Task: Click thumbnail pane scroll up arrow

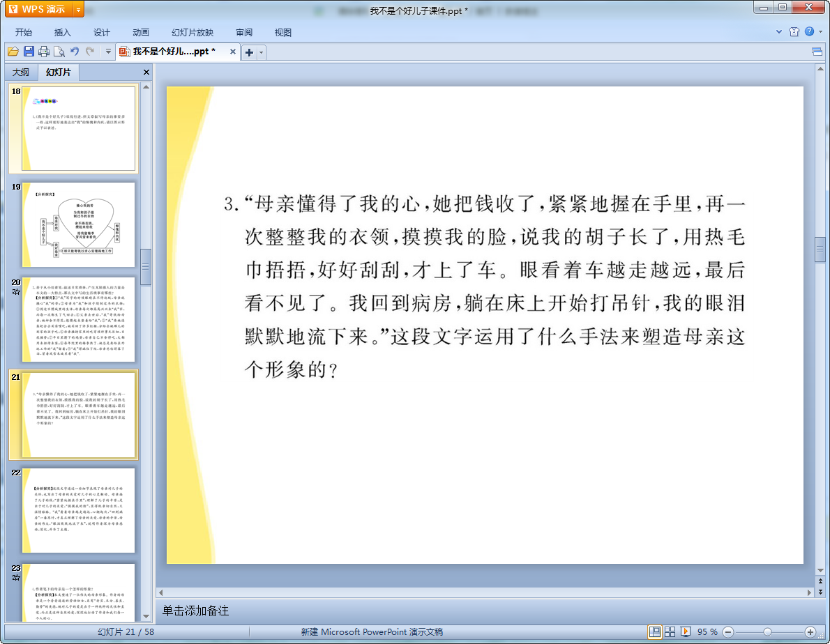Action: point(146,86)
